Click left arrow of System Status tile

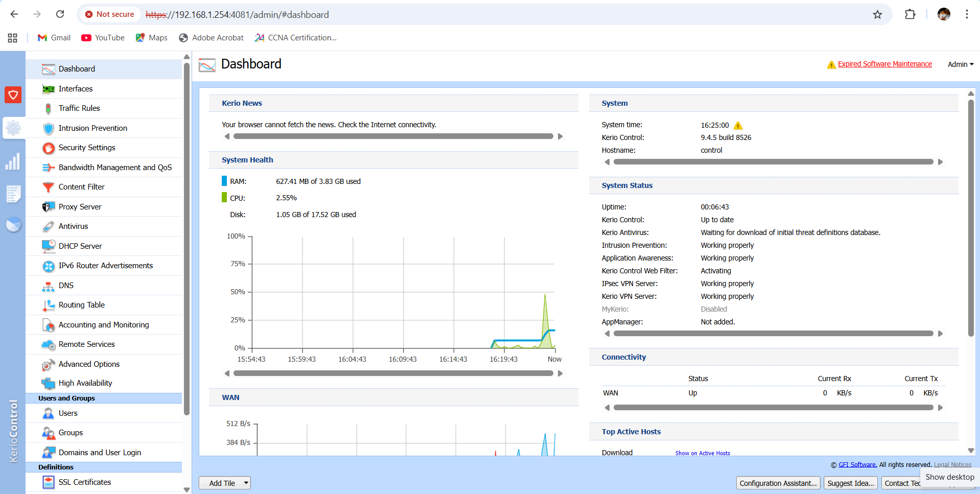pos(607,334)
